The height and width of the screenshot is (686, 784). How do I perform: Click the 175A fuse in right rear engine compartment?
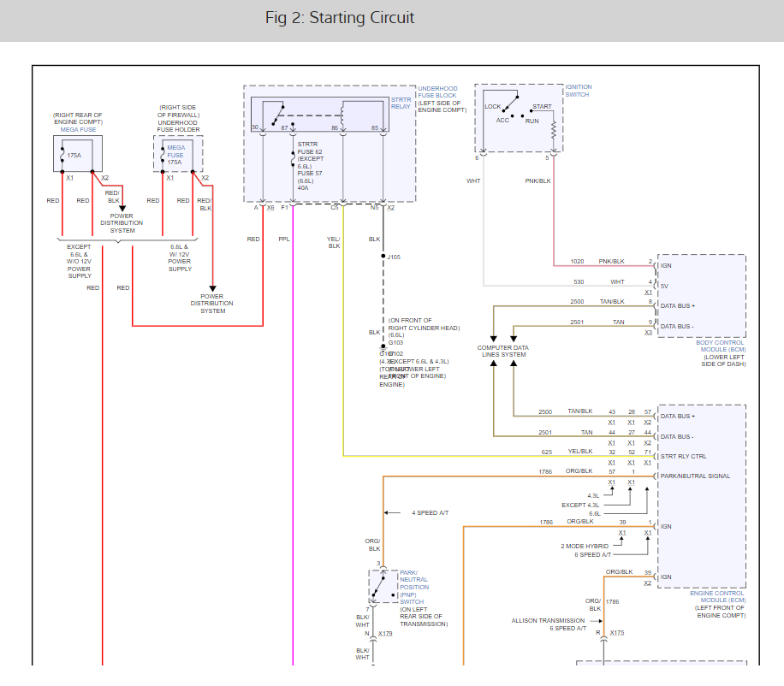[x=64, y=156]
